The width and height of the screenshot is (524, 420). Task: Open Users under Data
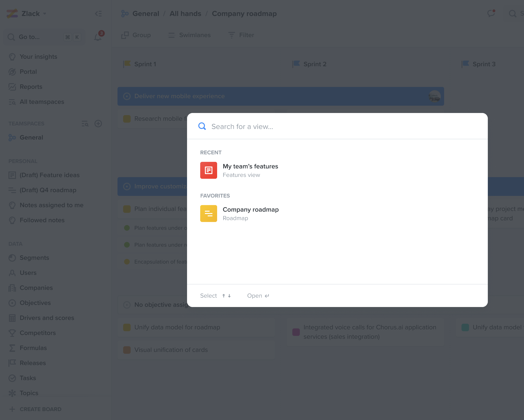tap(28, 273)
